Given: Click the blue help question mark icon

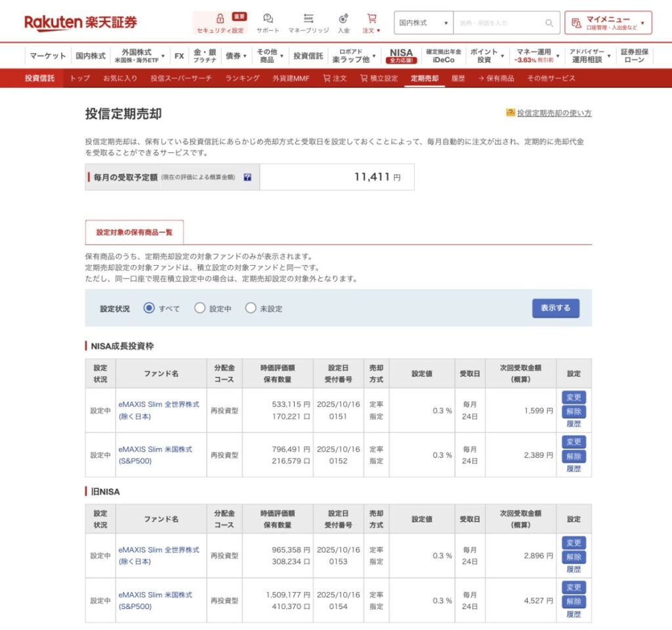Looking at the screenshot, I should 247,177.
